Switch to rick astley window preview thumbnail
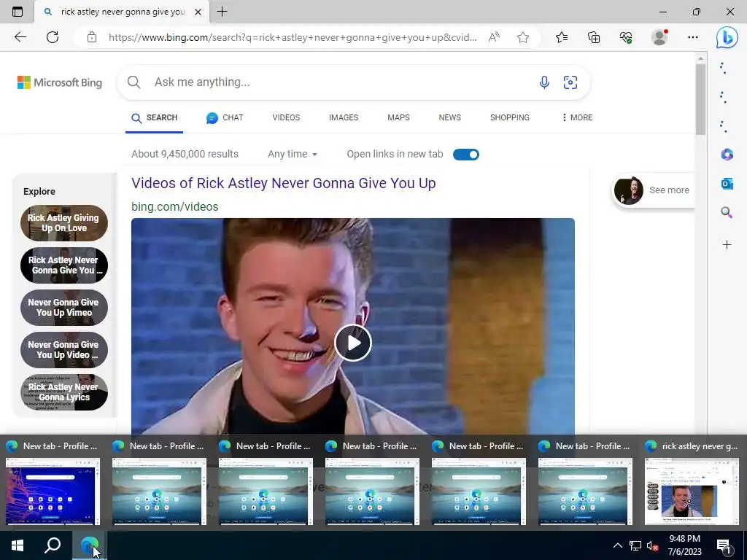Screen dimensions: 747x560 tap(692, 491)
